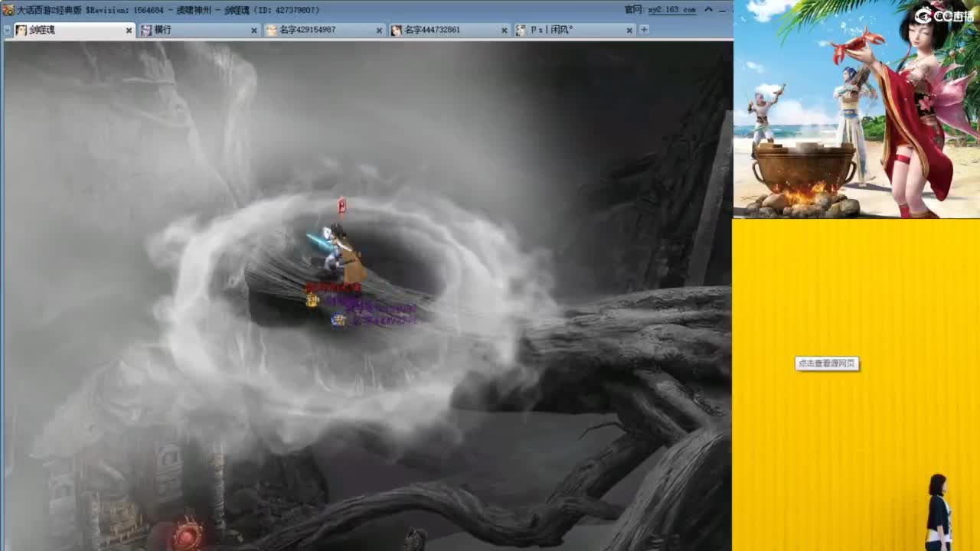The image size is (980, 551).
Task: Select the Ps丨闲风° tab
Action: click(574, 30)
